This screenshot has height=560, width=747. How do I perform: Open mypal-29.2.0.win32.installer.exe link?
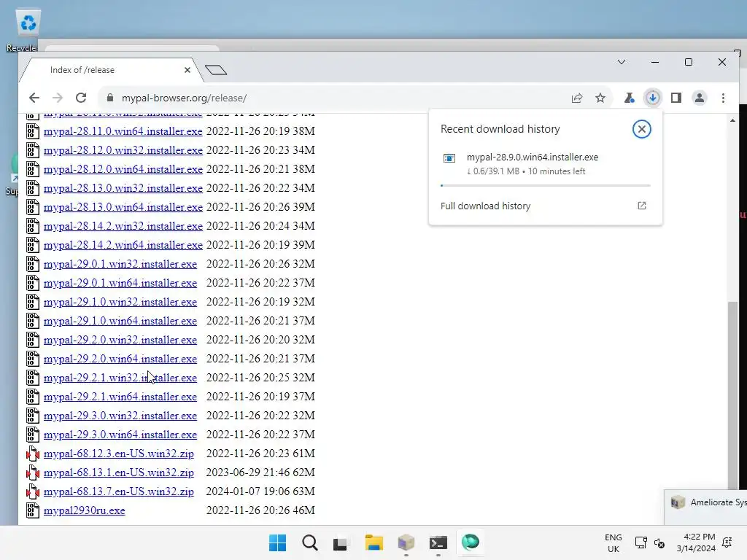point(120,340)
